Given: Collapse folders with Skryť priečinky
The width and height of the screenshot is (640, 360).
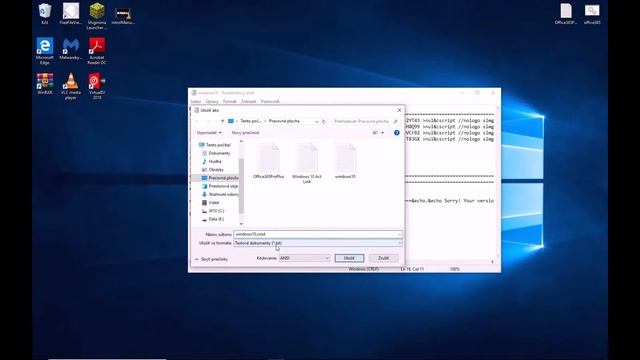Looking at the screenshot, I should tap(211, 259).
